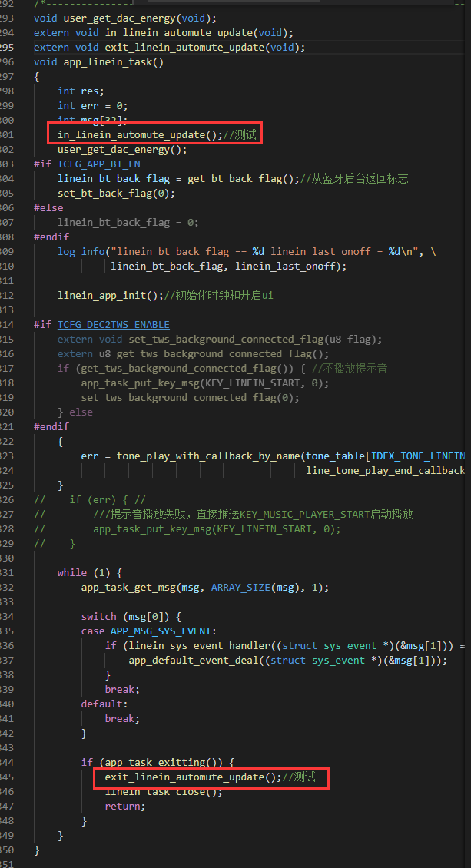Click app_default_event_deal function call
The width and height of the screenshot is (471, 868).
coord(196,660)
